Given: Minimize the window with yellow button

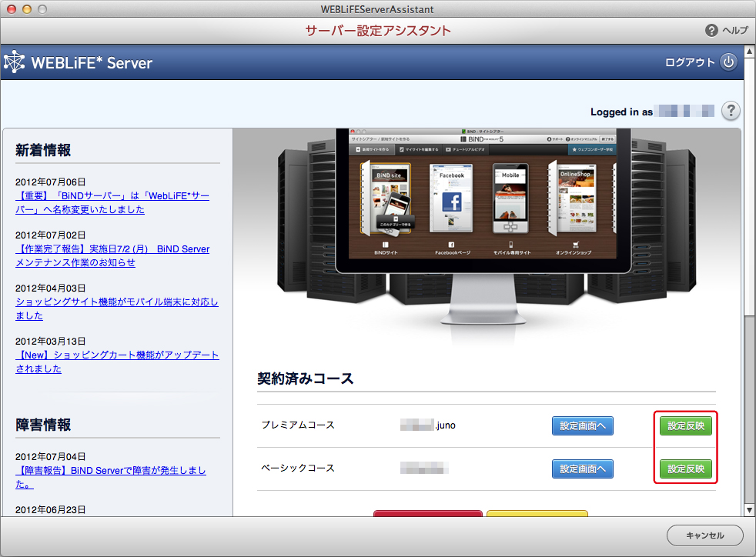Looking at the screenshot, I should [x=27, y=9].
